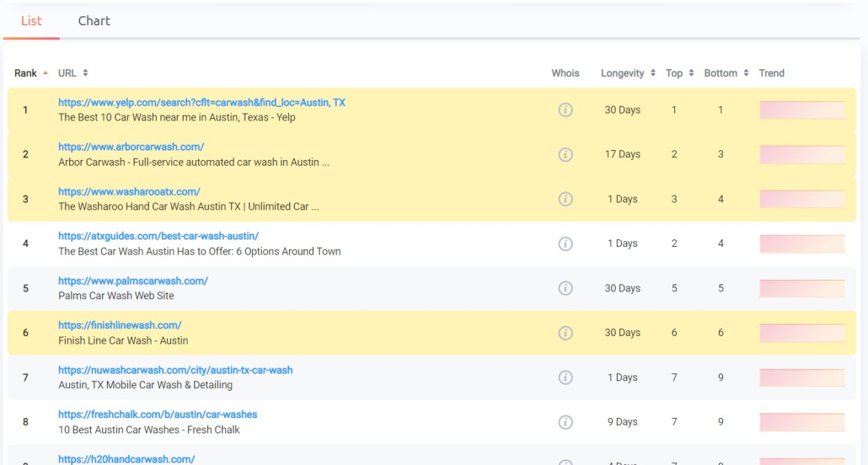Click the trend bar for the nuwashcarwash.com row
Image resolution: width=868 pixels, height=465 pixels.
802,377
